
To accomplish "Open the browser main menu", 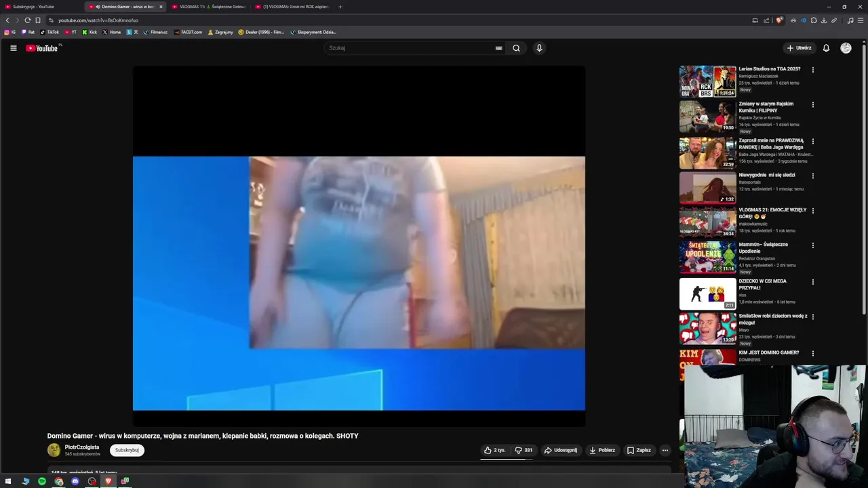I will (x=861, y=20).
